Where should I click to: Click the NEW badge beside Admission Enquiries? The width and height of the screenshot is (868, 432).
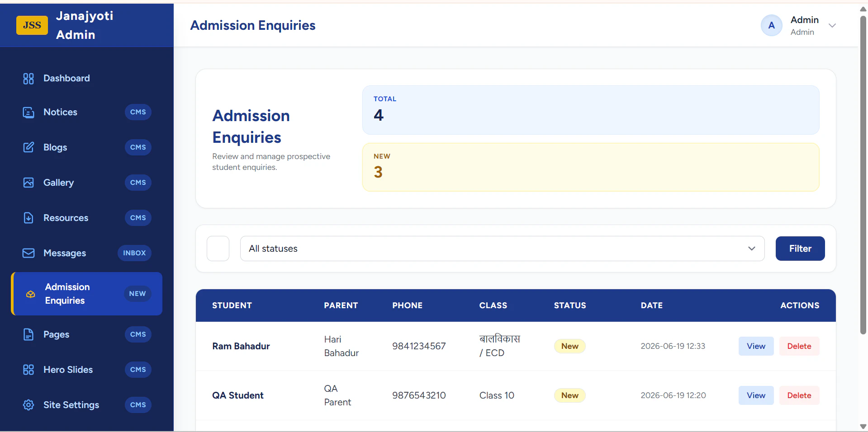(138, 294)
